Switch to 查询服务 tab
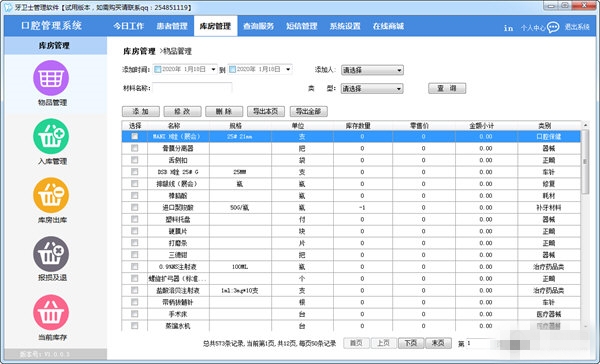 (x=259, y=26)
